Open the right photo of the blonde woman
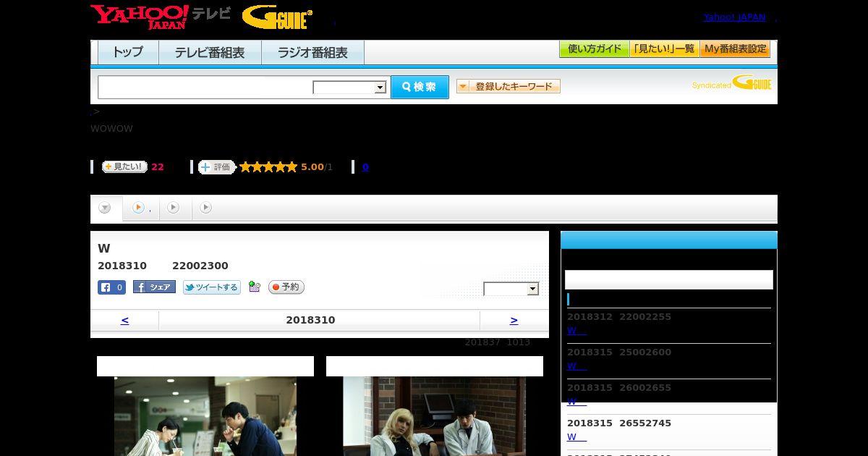 point(434,416)
